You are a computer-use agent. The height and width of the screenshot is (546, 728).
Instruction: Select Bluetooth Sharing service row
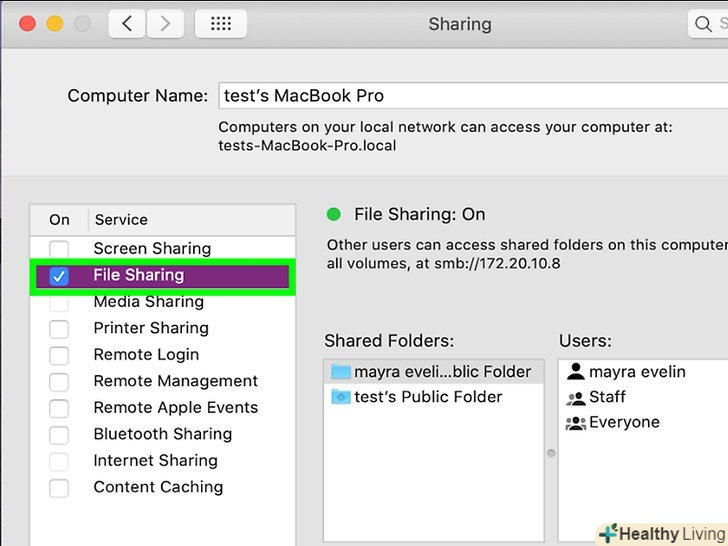(x=162, y=434)
